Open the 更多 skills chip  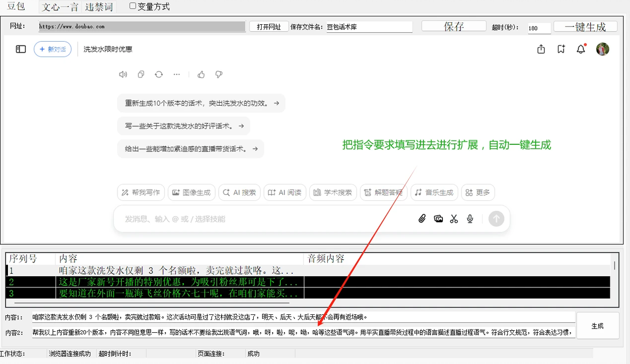click(x=478, y=192)
